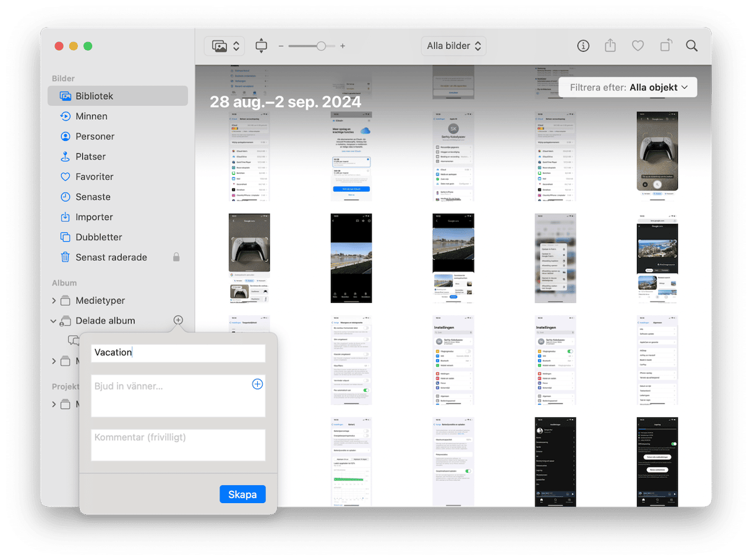Click the Delade album folder icon
The image size is (752, 560).
(65, 321)
